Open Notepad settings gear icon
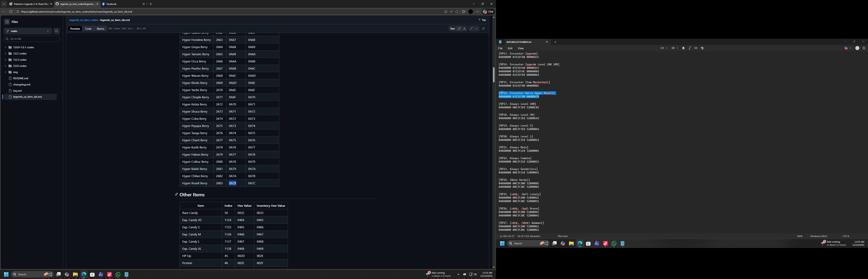This screenshot has width=868, height=279. tap(864, 48)
